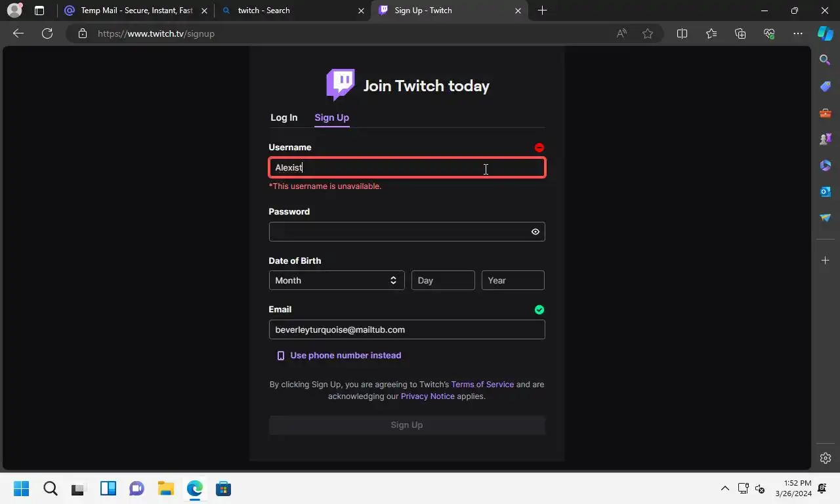840x504 pixels.
Task: Click the Twitch logo icon
Action: (341, 85)
